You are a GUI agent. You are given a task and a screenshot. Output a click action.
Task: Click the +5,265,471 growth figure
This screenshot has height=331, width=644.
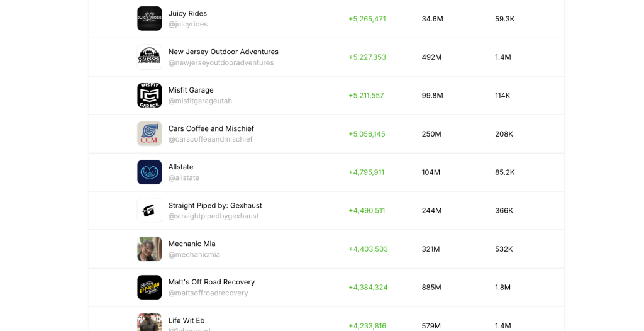367,19
